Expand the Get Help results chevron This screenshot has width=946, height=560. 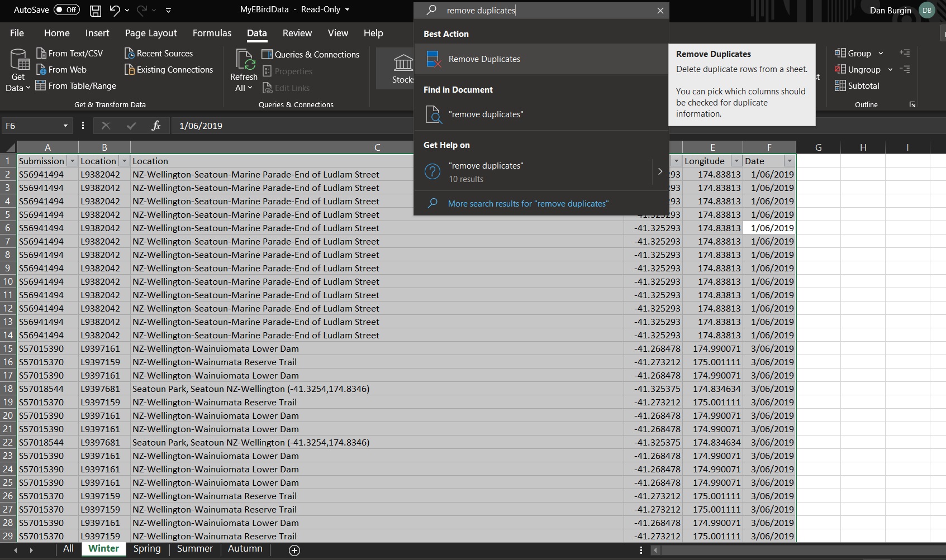tap(660, 171)
